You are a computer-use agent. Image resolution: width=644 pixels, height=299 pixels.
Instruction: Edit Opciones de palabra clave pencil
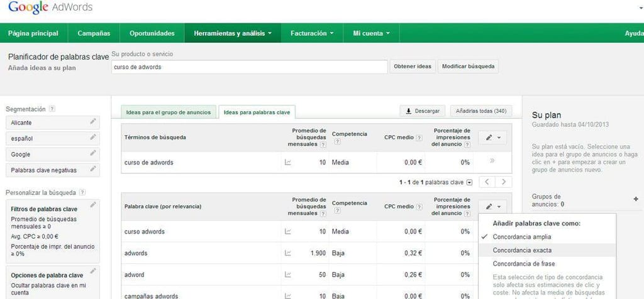click(93, 271)
